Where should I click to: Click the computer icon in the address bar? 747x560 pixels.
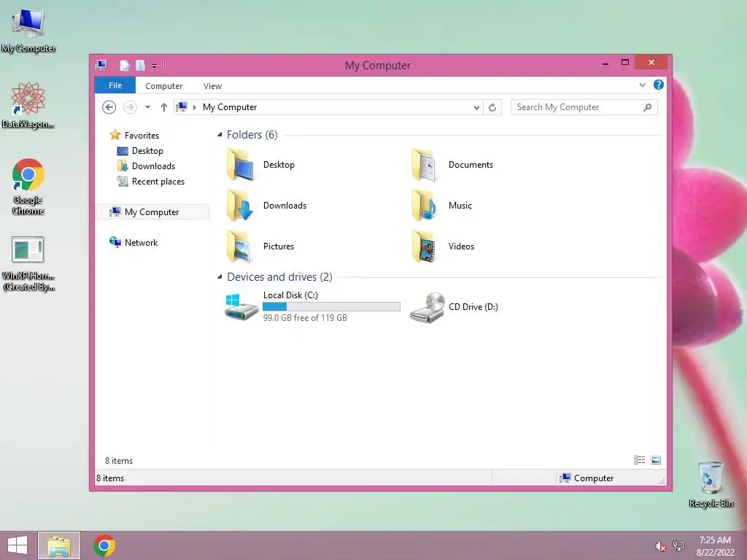tap(182, 106)
